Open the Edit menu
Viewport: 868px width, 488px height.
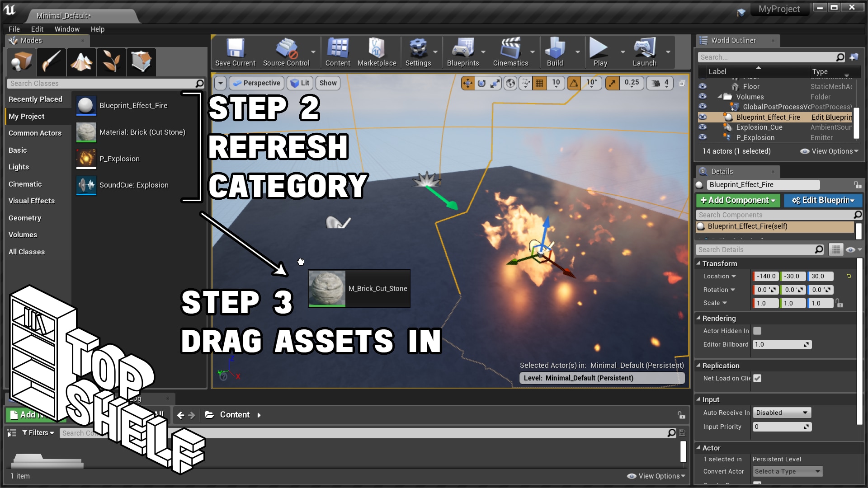pyautogui.click(x=37, y=29)
